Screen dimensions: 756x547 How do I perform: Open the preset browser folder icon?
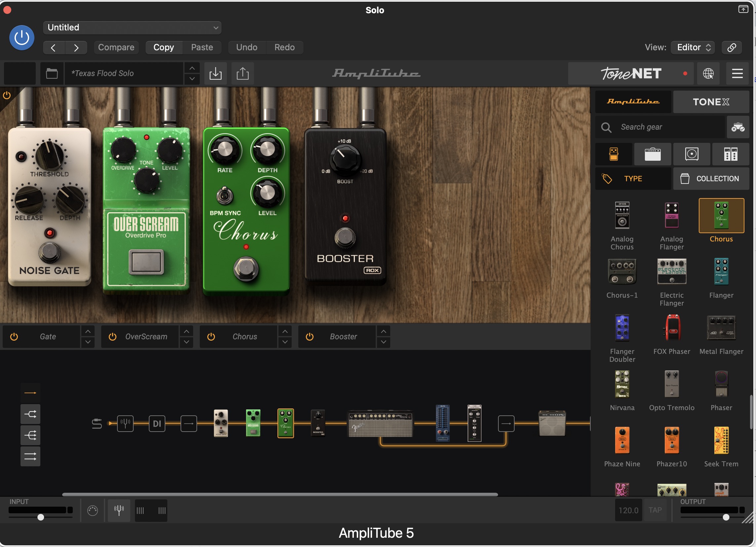[x=52, y=73]
